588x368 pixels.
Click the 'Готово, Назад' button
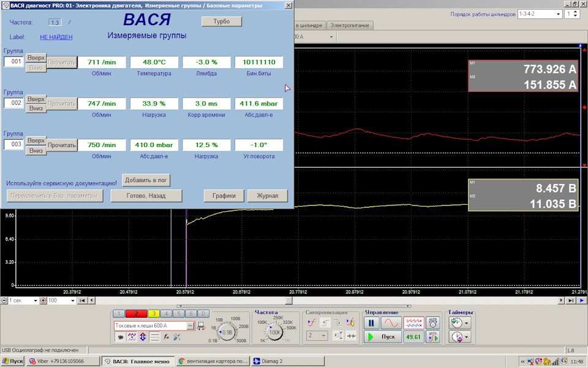point(146,196)
